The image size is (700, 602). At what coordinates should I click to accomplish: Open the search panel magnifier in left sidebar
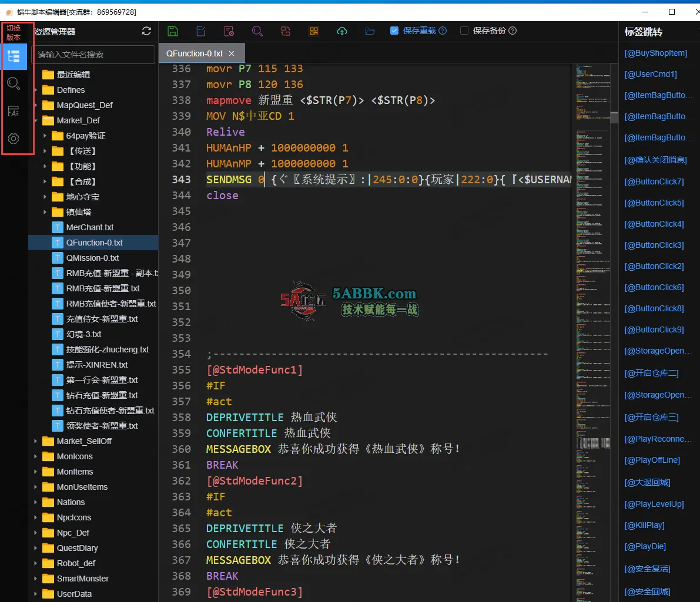coord(14,83)
